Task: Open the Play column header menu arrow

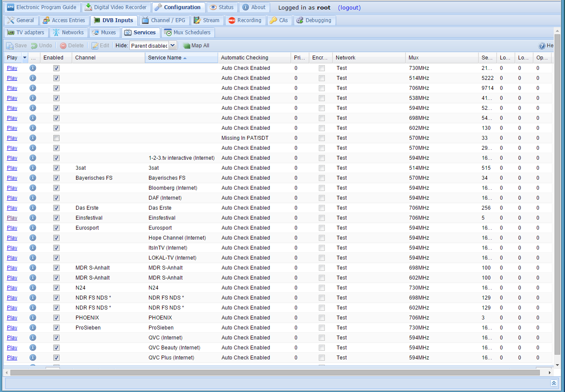Action: coord(25,58)
